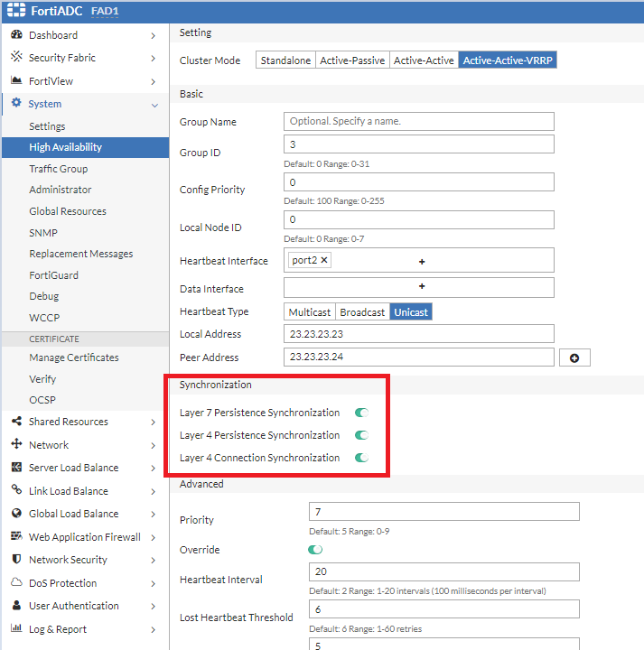Click the Group Name input field
The width and height of the screenshot is (644, 650).
pos(418,121)
